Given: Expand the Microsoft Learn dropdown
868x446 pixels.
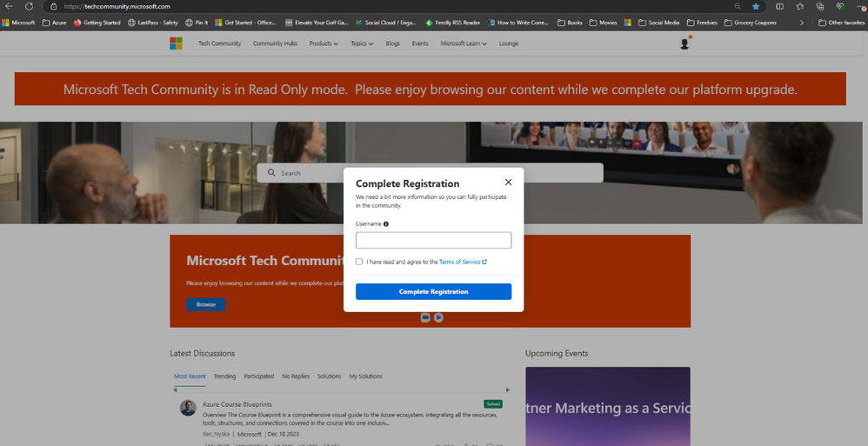Looking at the screenshot, I should pyautogui.click(x=464, y=43).
